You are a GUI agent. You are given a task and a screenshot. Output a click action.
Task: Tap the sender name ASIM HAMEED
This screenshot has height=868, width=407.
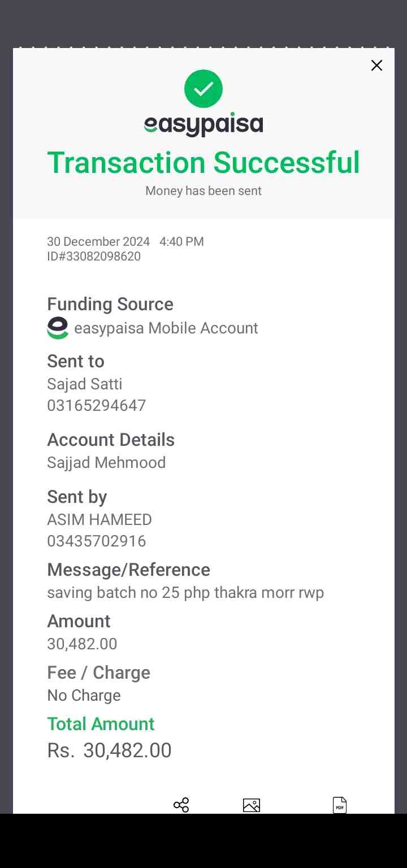(x=99, y=520)
